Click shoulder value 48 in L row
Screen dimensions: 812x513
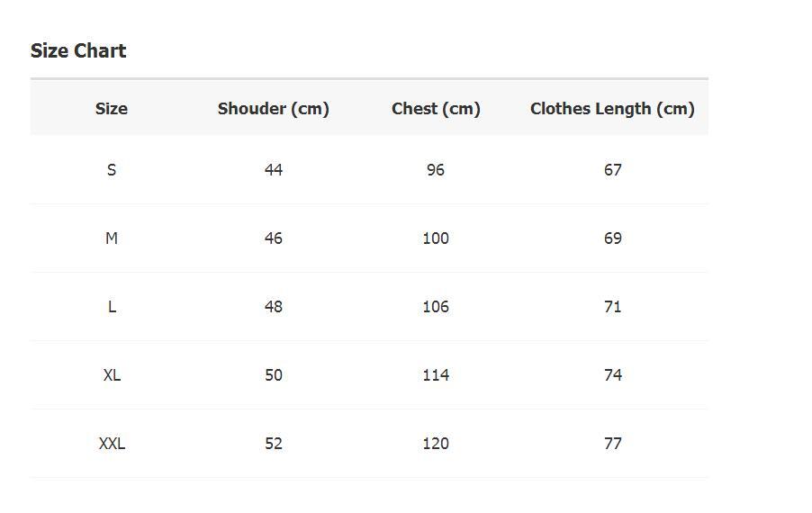(x=274, y=307)
